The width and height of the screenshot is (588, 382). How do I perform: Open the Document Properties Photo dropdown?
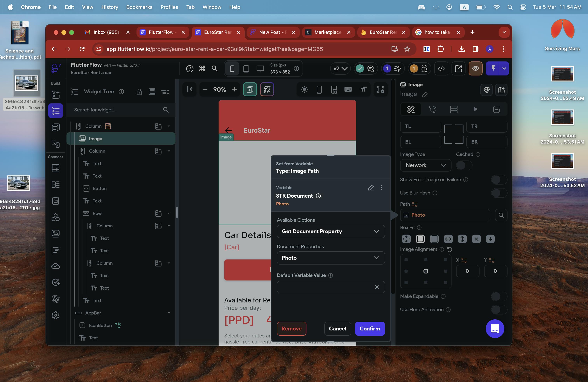331,258
